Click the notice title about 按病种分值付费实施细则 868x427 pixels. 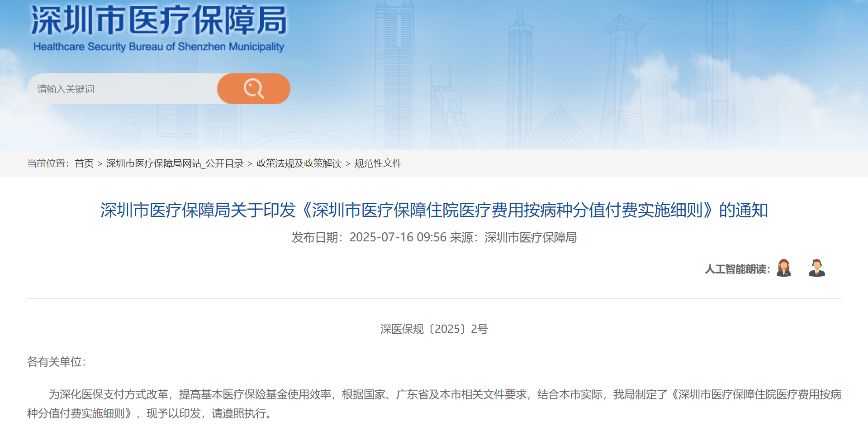[434, 210]
